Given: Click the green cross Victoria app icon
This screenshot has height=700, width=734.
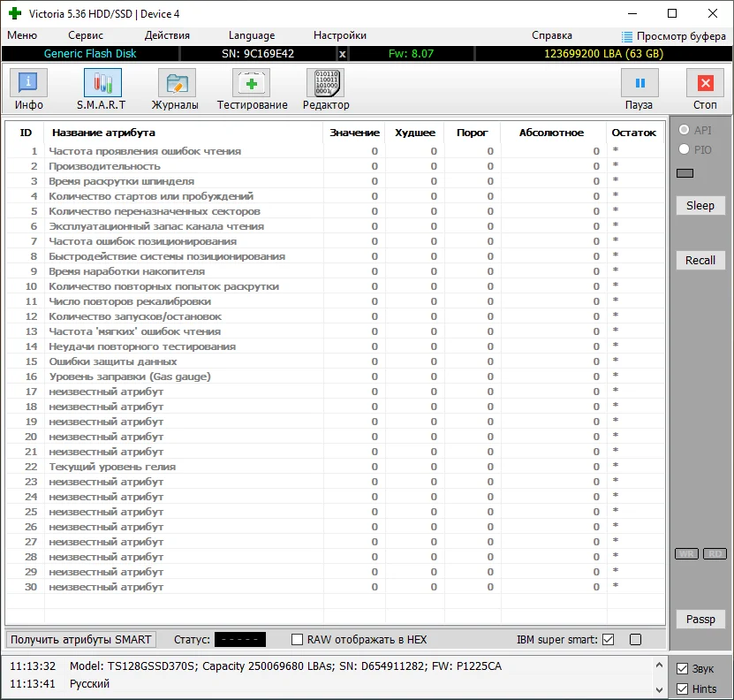Looking at the screenshot, I should click(15, 13).
